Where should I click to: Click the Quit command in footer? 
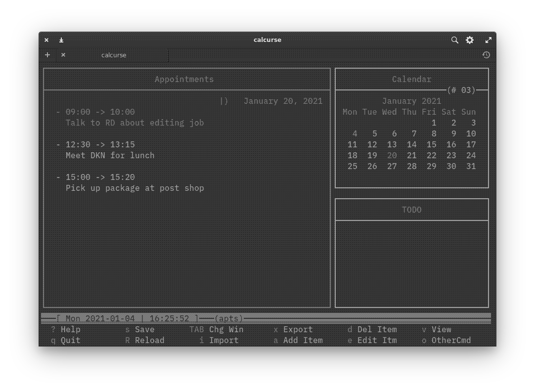coord(70,341)
